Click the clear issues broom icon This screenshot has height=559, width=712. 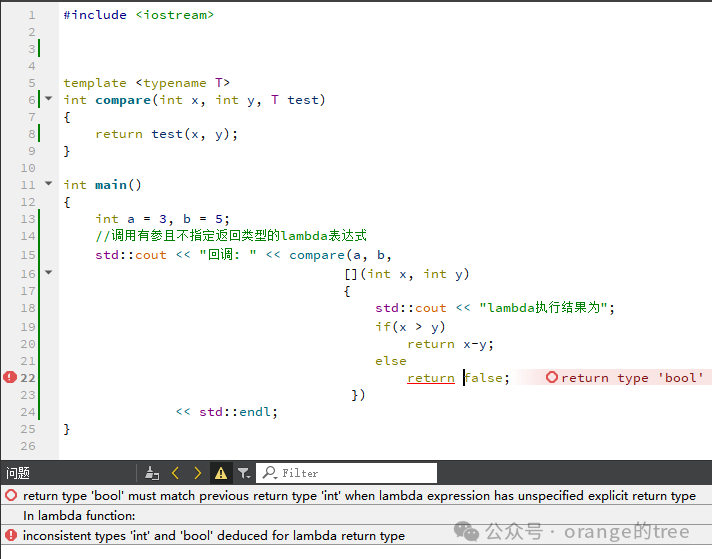pyautogui.click(x=152, y=473)
